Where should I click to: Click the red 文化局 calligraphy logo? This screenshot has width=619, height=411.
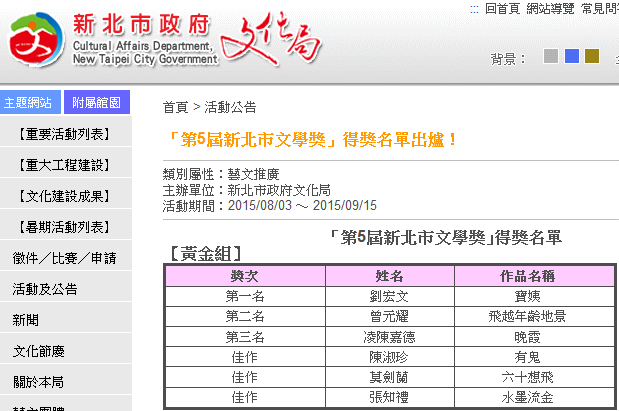(x=271, y=38)
